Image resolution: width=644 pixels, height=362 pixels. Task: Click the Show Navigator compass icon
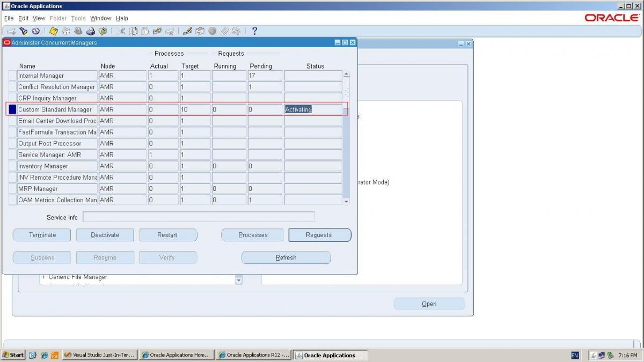[x=35, y=31]
